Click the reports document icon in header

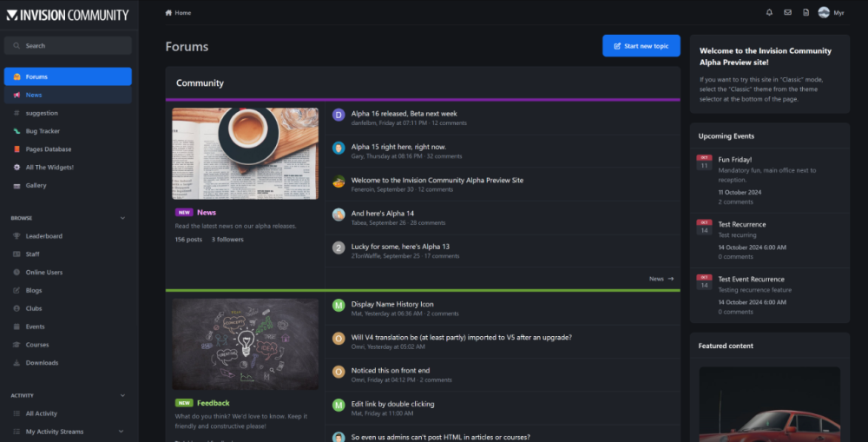click(x=806, y=12)
